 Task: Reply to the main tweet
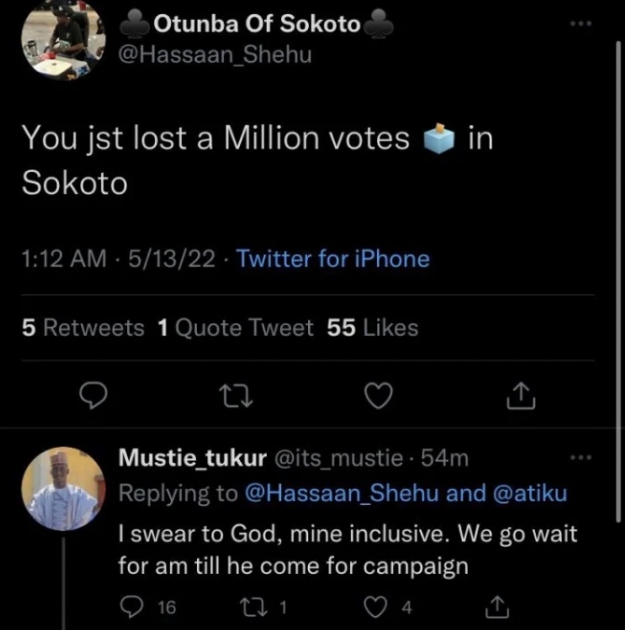tap(93, 398)
